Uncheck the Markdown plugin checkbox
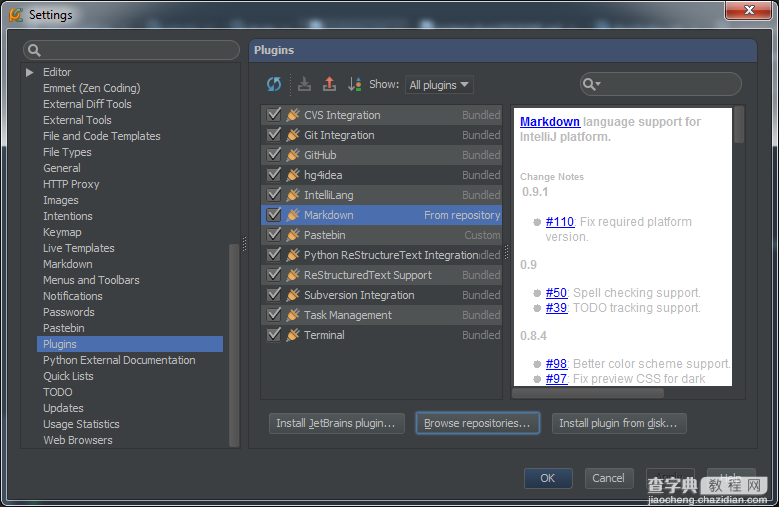 274,215
